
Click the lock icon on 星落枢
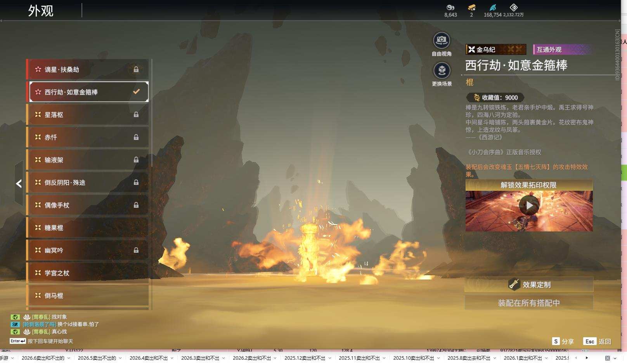click(136, 114)
